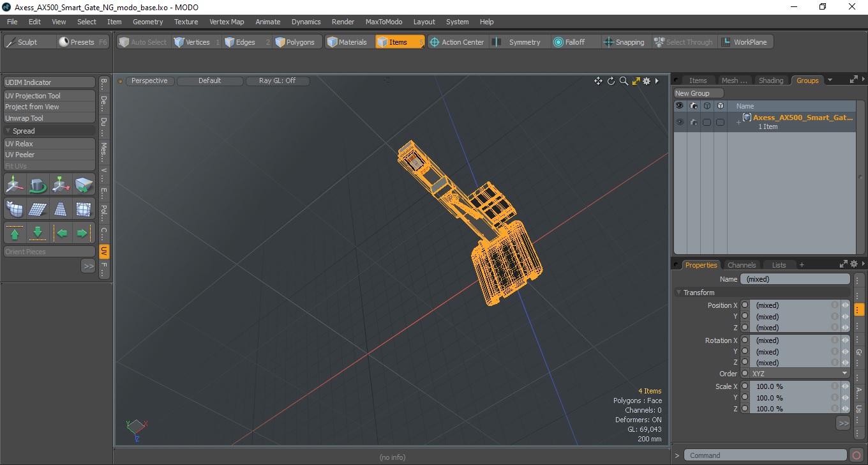
Task: Click the planar grid UV projection icon
Action: (38, 209)
